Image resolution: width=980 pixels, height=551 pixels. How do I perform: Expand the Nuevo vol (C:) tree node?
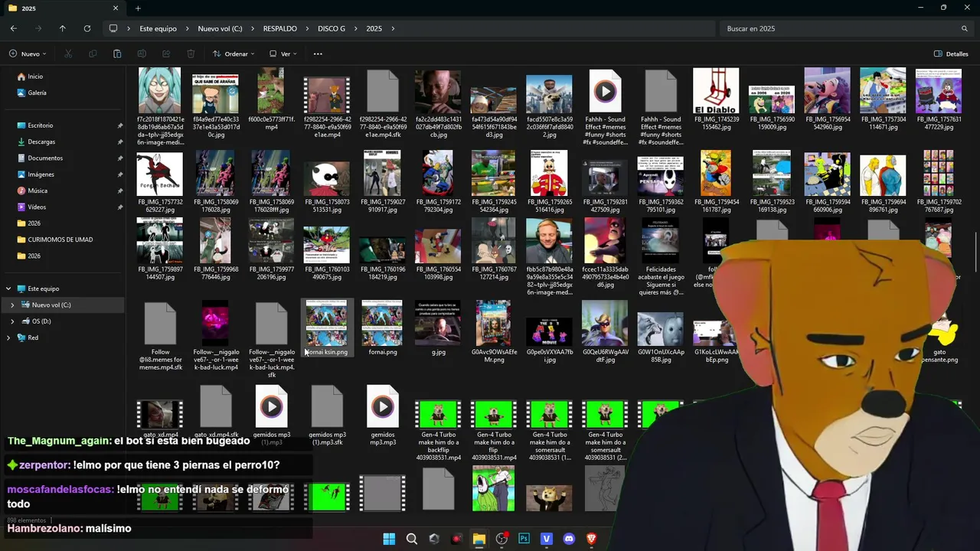[12, 305]
